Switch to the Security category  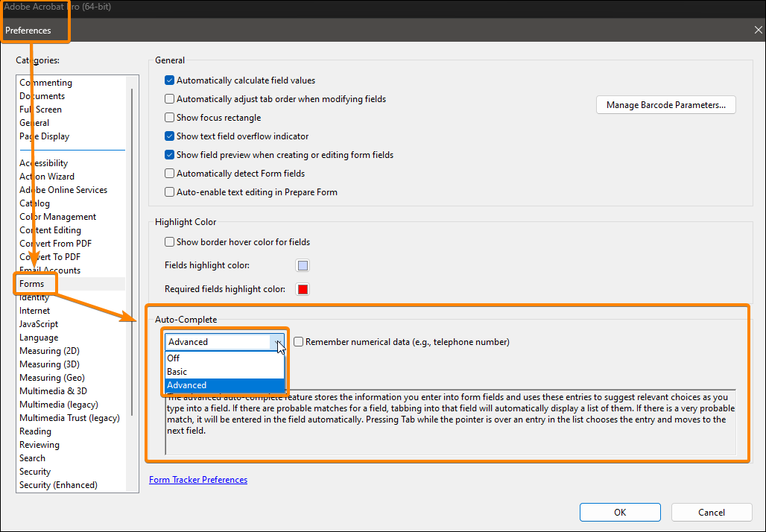(x=35, y=471)
